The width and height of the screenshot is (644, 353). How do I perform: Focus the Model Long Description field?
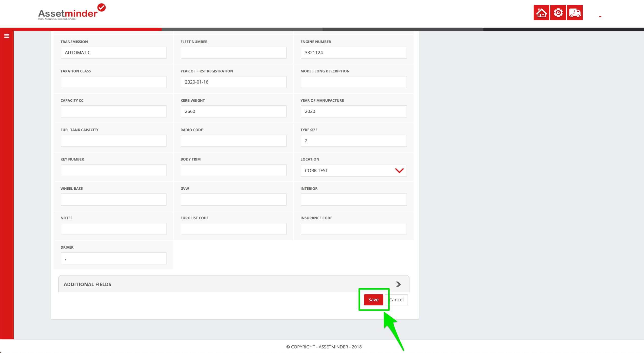pos(354,82)
